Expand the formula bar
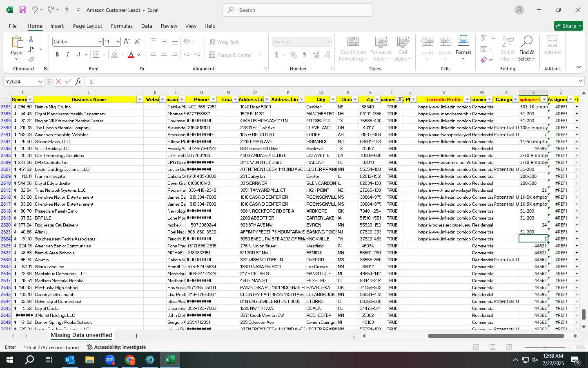The height and width of the screenshot is (368, 588). pos(581,81)
